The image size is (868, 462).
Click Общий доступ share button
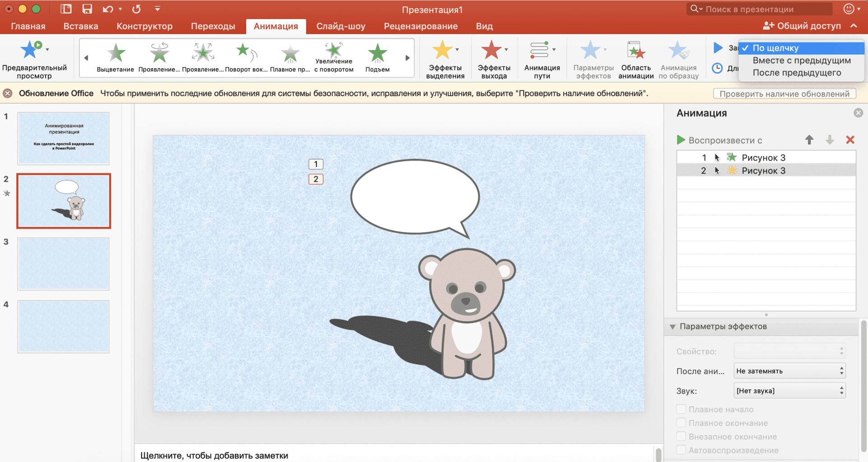[x=802, y=26]
